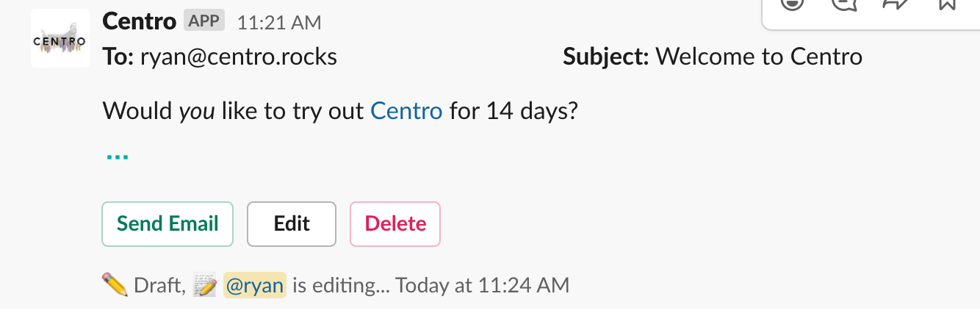Click the 11:21 AM message timestamp
Image resolution: width=980 pixels, height=313 pixels.
pyautogui.click(x=279, y=23)
